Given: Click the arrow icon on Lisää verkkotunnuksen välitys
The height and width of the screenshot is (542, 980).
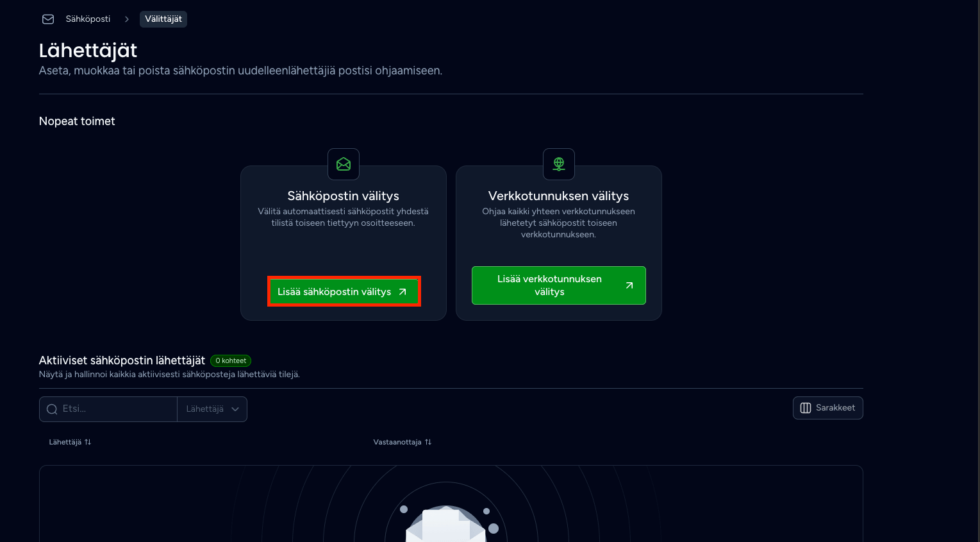Looking at the screenshot, I should [629, 285].
